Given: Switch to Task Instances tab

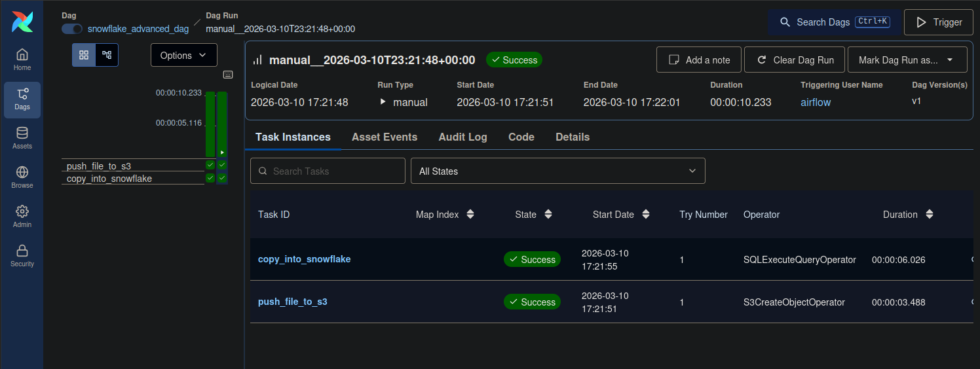Looking at the screenshot, I should 293,137.
